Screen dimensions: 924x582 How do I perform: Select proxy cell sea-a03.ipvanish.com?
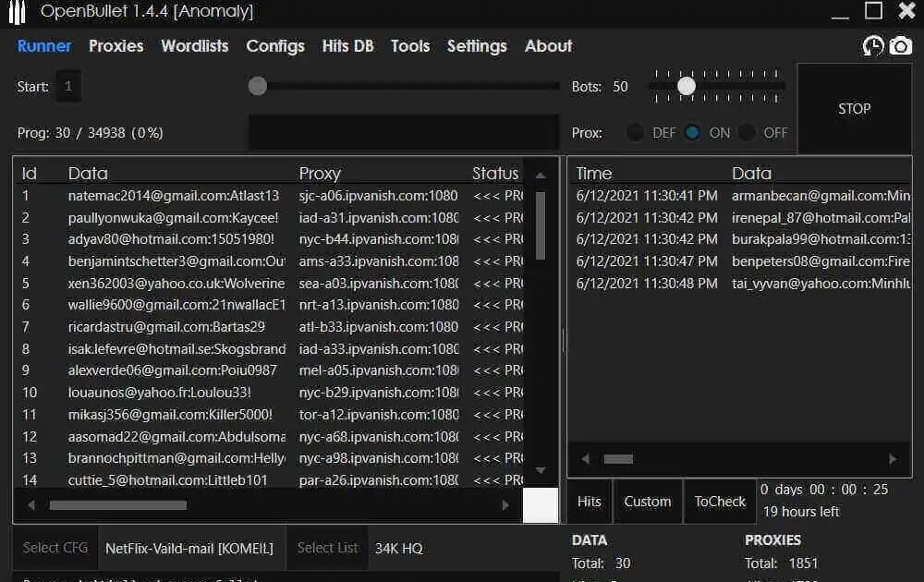click(x=378, y=284)
